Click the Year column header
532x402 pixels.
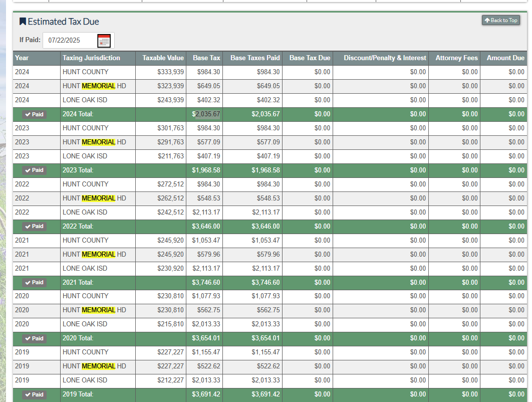(x=22, y=58)
